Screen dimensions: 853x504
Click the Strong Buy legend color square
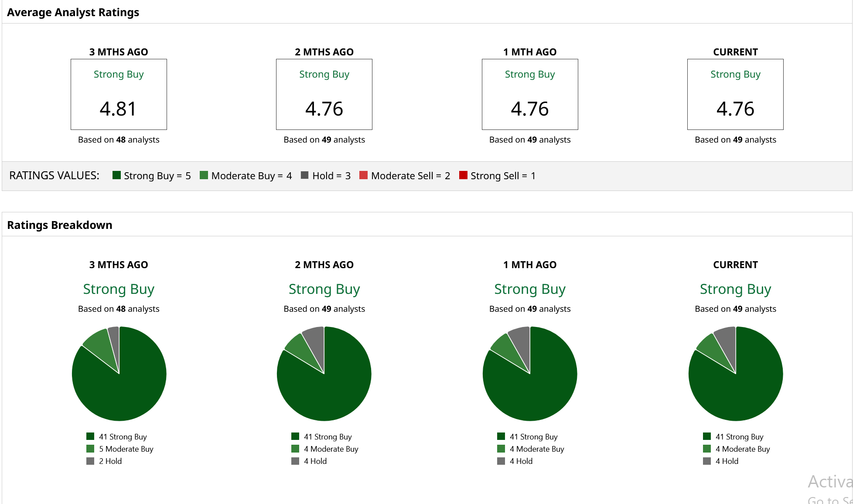tap(116, 175)
